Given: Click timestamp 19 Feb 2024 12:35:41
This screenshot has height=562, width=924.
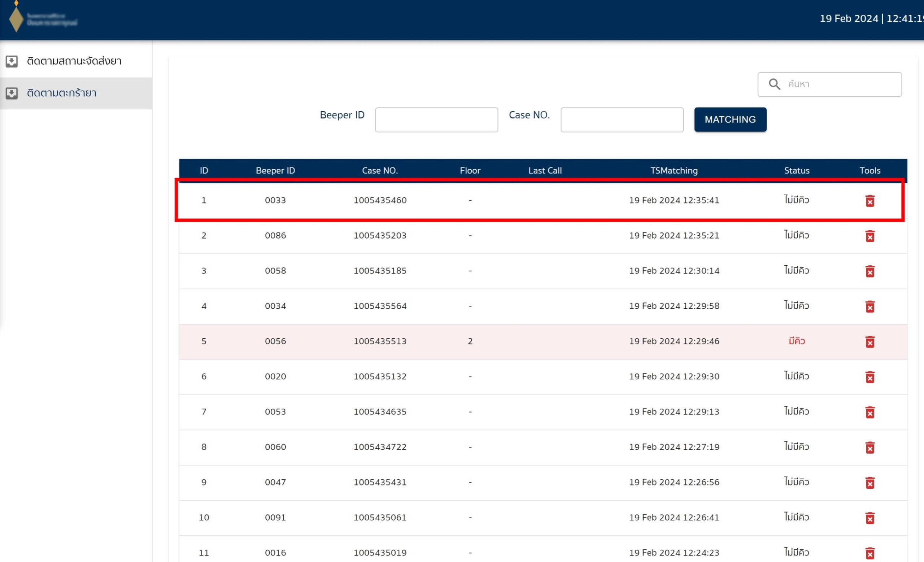Looking at the screenshot, I should click(x=674, y=200).
